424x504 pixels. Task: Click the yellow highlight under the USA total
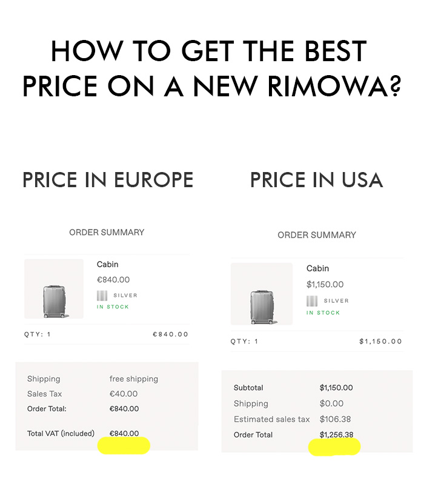pos(334,447)
